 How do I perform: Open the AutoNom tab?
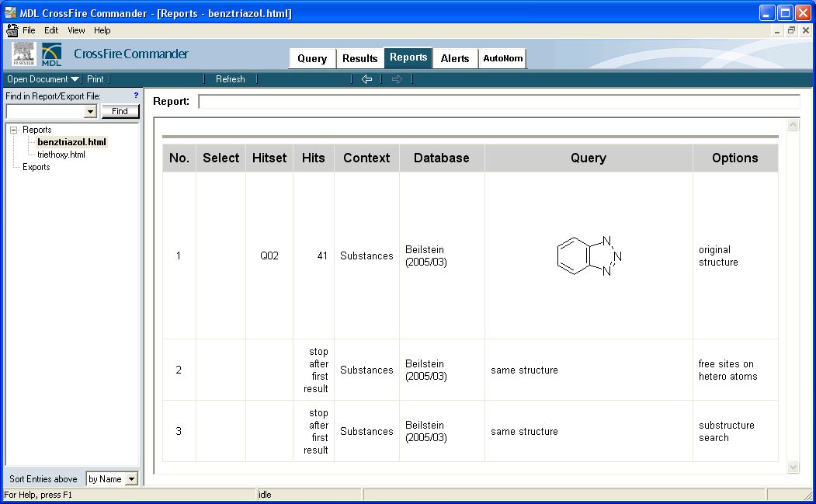(502, 58)
